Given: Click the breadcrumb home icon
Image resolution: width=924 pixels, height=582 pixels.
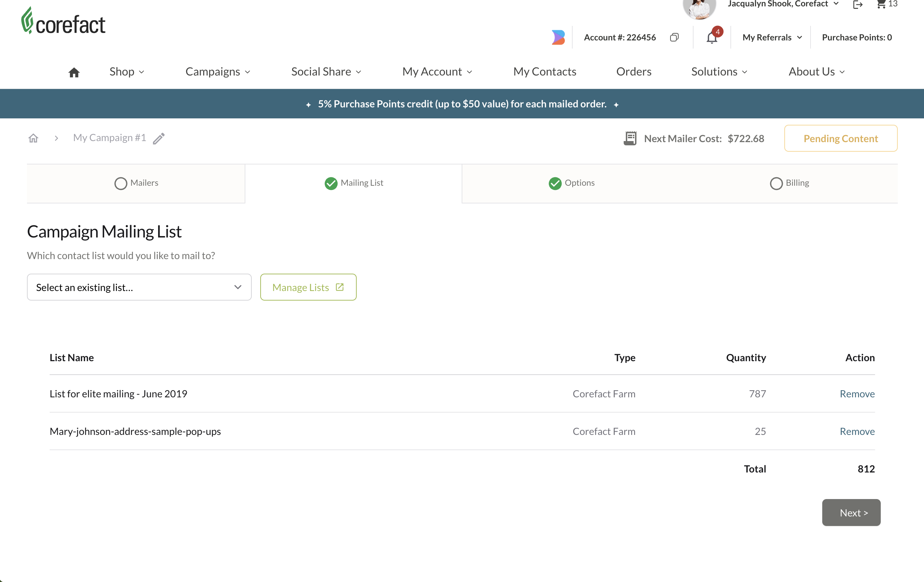Looking at the screenshot, I should pos(33,138).
